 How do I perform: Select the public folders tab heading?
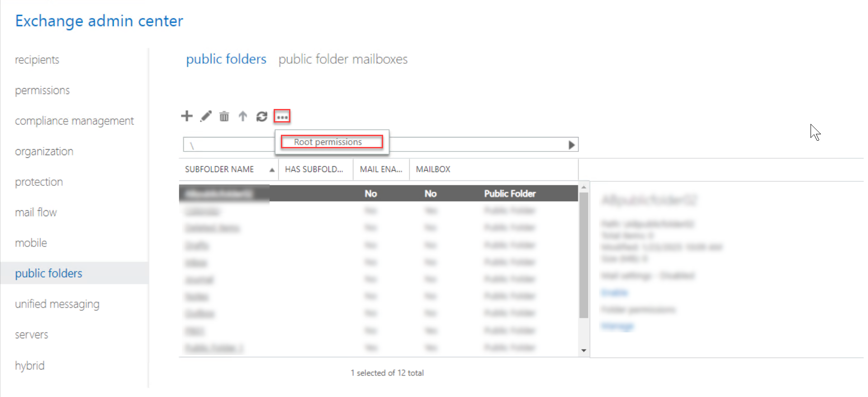(226, 59)
